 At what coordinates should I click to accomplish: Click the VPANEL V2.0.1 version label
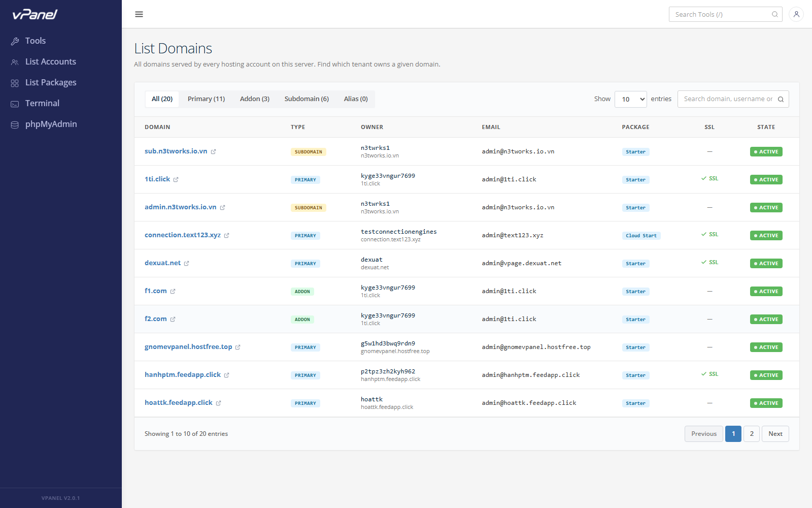point(61,498)
